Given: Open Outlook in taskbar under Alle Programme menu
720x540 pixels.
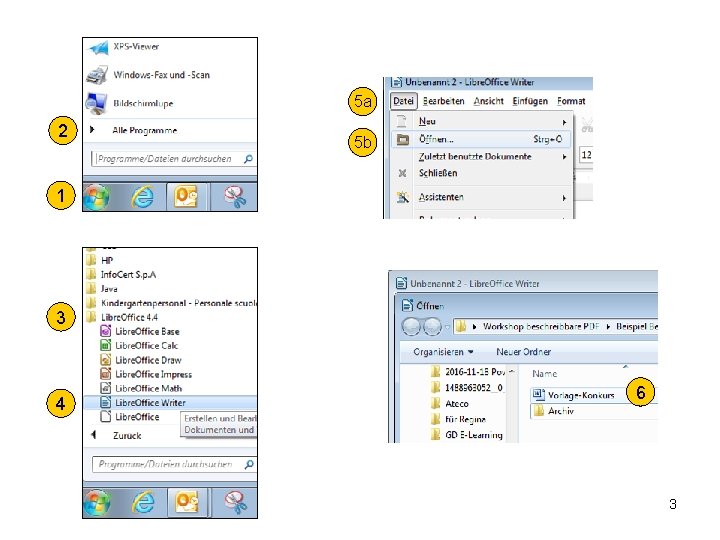Looking at the screenshot, I should pos(186,197).
